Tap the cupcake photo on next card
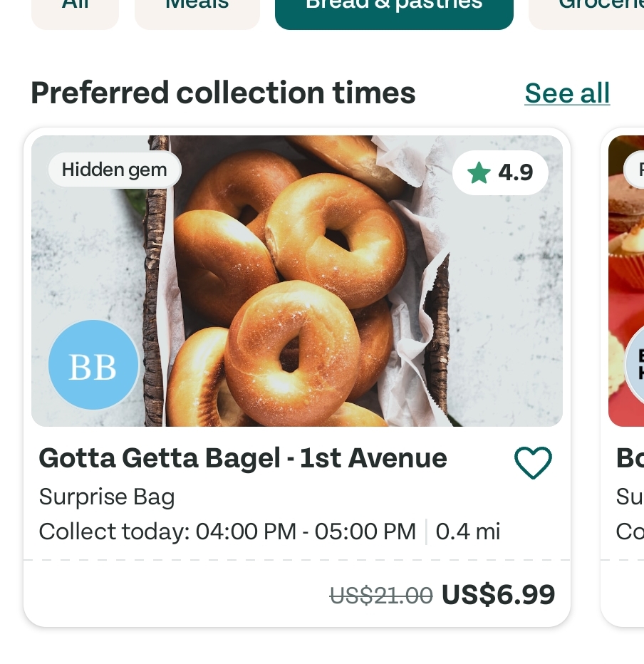This screenshot has height=664, width=644. click(x=626, y=281)
